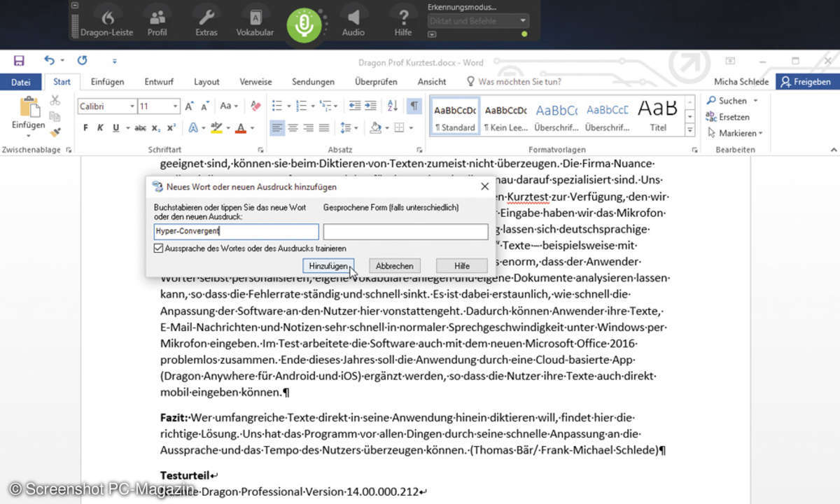Open the Dragon Profil menu
The height and width of the screenshot is (504, 840).
coord(157,23)
